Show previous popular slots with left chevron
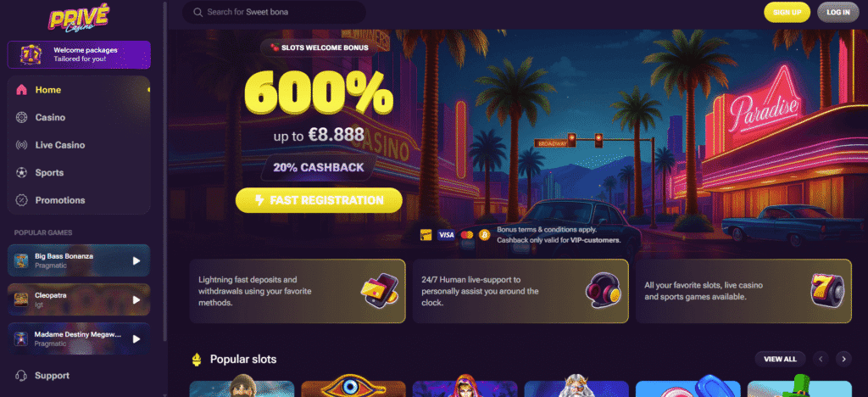868x397 pixels. pos(821,360)
